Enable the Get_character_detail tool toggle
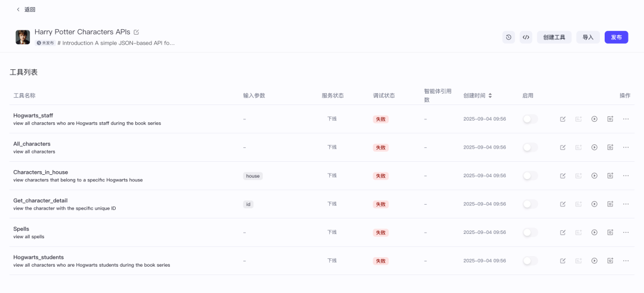This screenshot has width=644, height=293. [530, 204]
